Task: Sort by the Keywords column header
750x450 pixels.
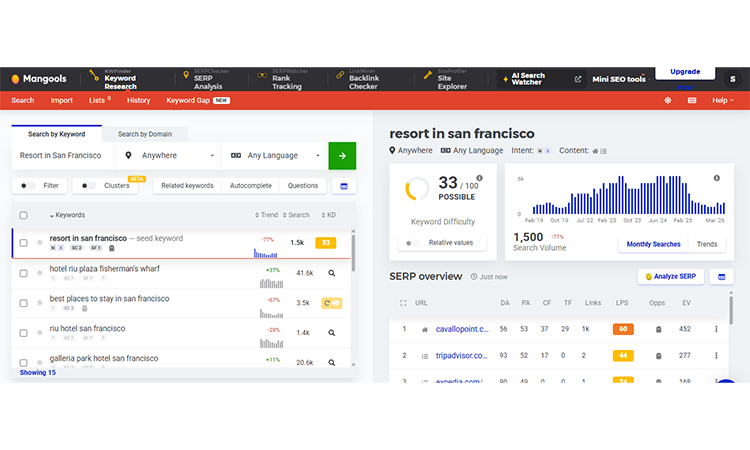Action: tap(67, 215)
